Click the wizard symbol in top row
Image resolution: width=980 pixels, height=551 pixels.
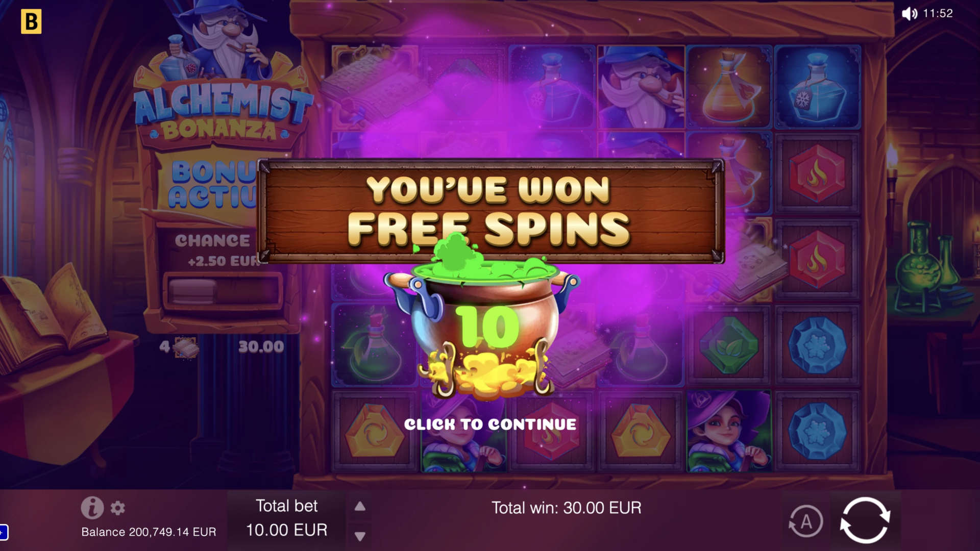[641, 87]
